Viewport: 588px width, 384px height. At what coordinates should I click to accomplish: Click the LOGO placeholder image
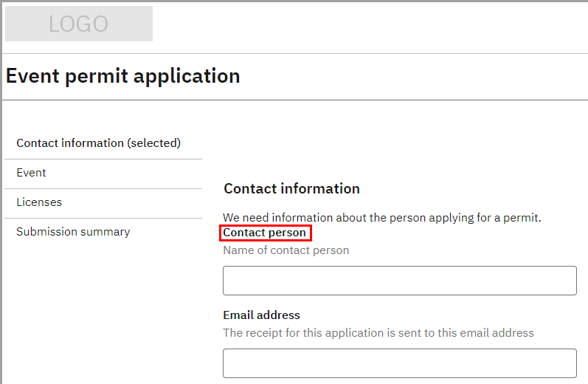point(79,24)
